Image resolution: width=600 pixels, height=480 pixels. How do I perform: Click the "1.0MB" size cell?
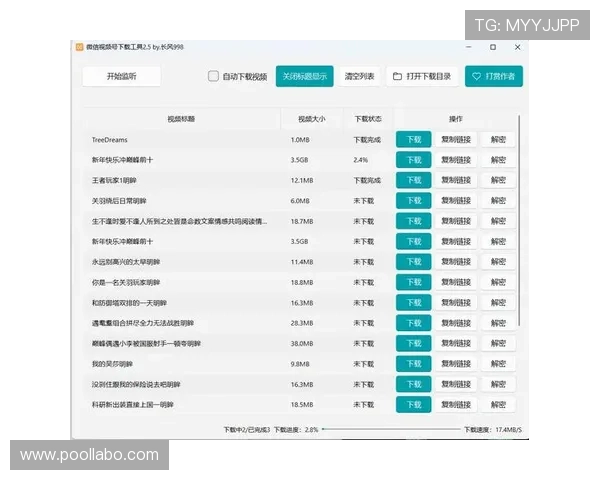(x=300, y=140)
